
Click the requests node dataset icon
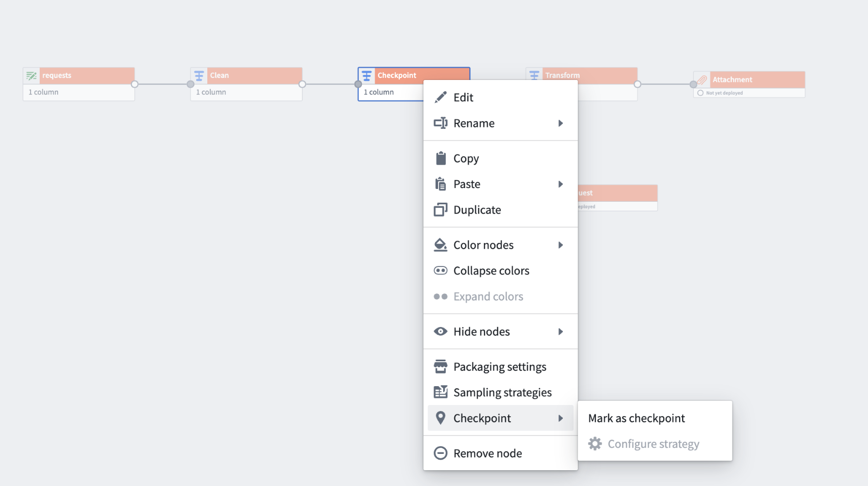pos(32,76)
